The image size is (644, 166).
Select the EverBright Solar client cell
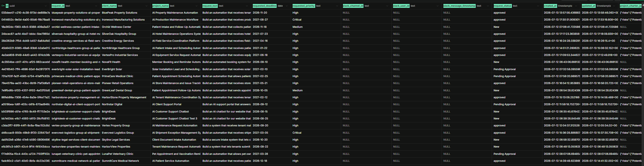pyautogui.click(x=125, y=69)
